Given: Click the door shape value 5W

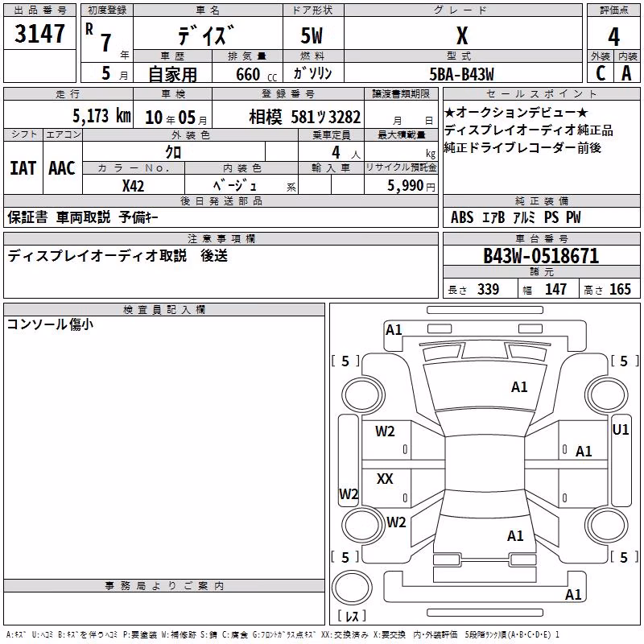Looking at the screenshot, I should pyautogui.click(x=312, y=35).
